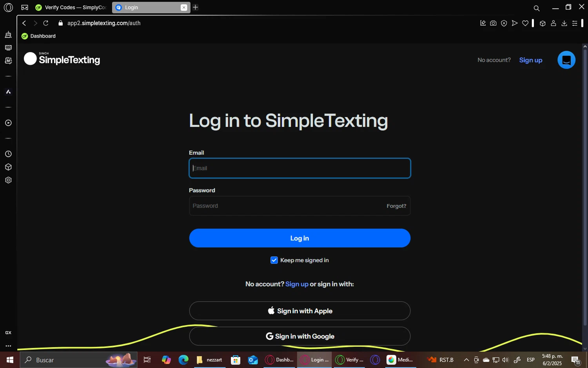Choose Sign in with Apple
The width and height of the screenshot is (588, 368).
299,311
